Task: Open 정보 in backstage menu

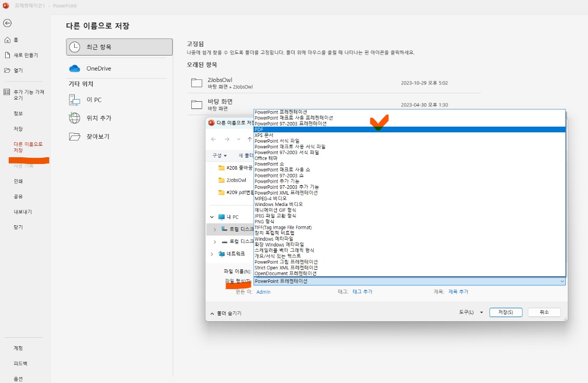Action: pyautogui.click(x=18, y=114)
